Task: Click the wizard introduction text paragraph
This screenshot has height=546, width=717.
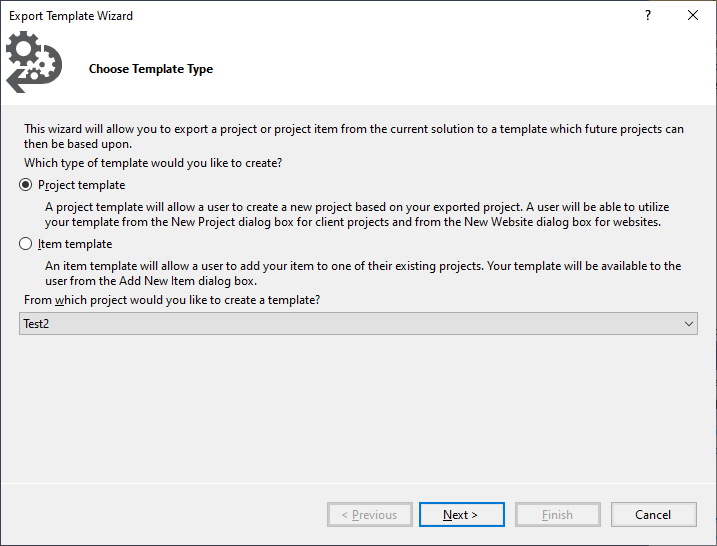Action: 354,136
